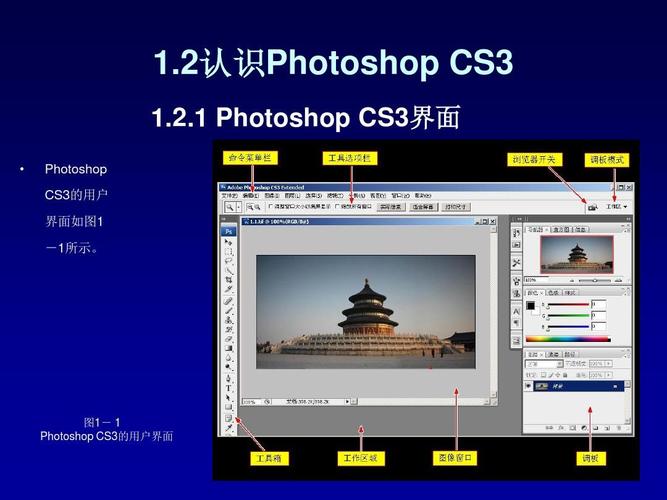Select the Rectangle shape tool
667x500 pixels.
pyautogui.click(x=228, y=407)
